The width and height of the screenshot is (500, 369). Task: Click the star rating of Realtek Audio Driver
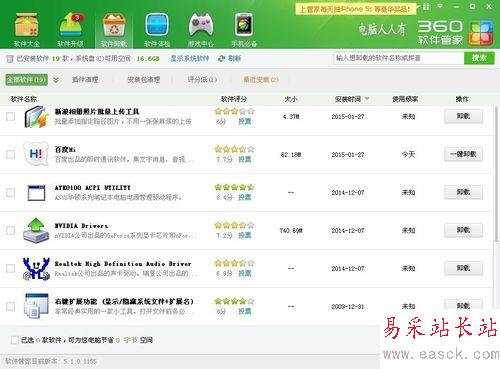234,263
